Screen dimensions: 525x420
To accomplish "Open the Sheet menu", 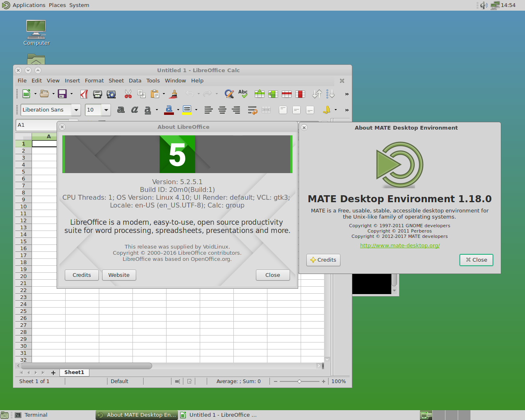I will [x=116, y=80].
